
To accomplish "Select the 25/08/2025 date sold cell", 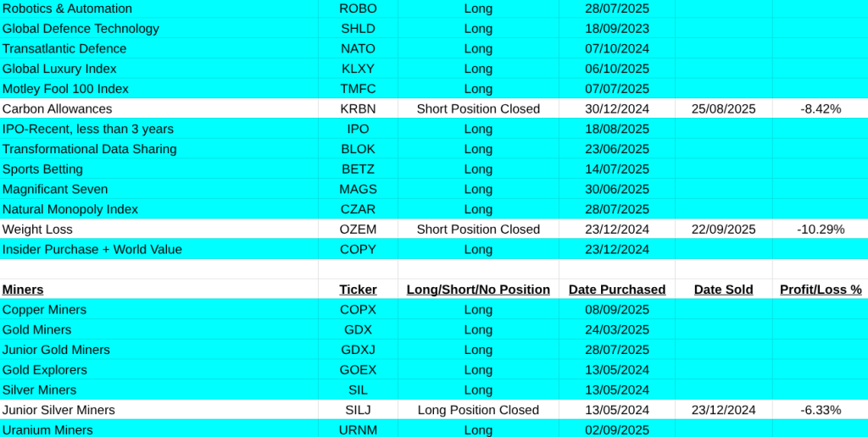I will tap(723, 108).
